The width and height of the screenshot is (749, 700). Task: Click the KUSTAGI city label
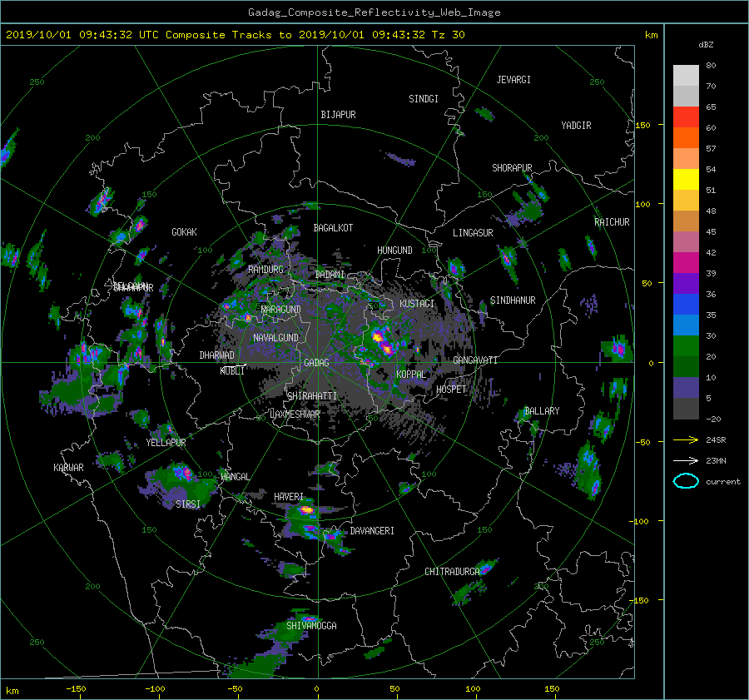[x=417, y=304]
